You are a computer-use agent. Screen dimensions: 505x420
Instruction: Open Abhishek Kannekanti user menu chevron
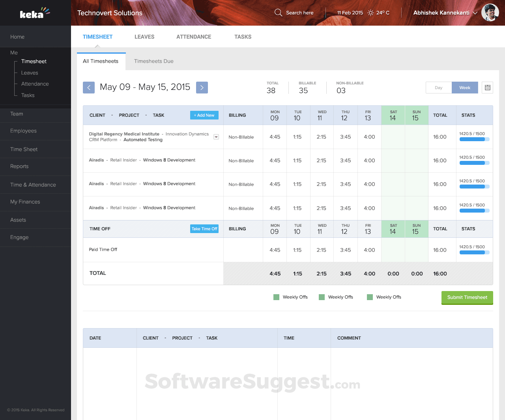point(475,13)
